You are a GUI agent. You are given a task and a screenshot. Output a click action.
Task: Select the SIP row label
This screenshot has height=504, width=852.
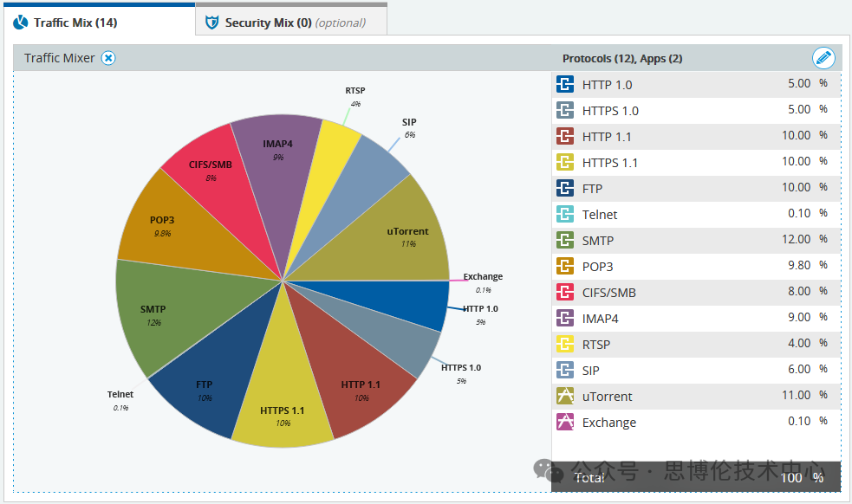click(x=590, y=371)
